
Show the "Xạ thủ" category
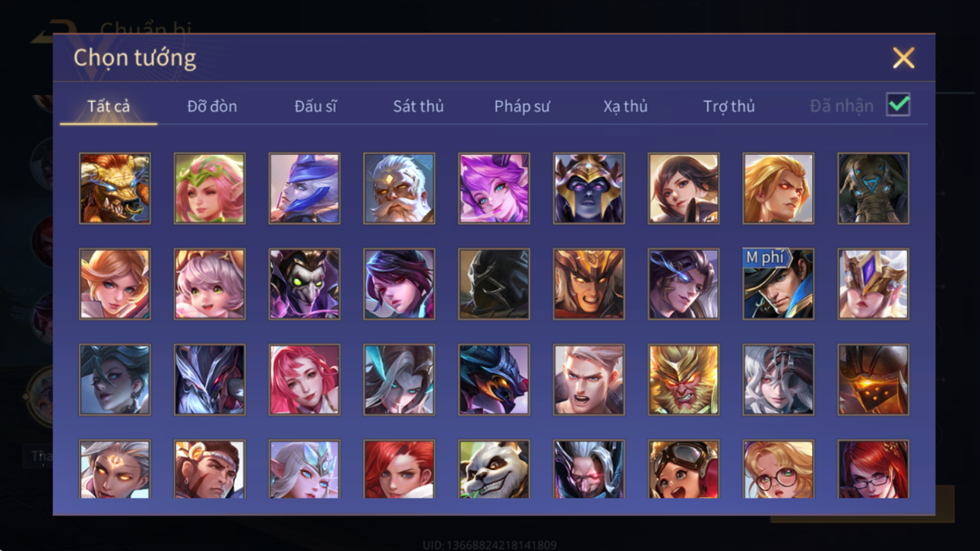point(625,106)
